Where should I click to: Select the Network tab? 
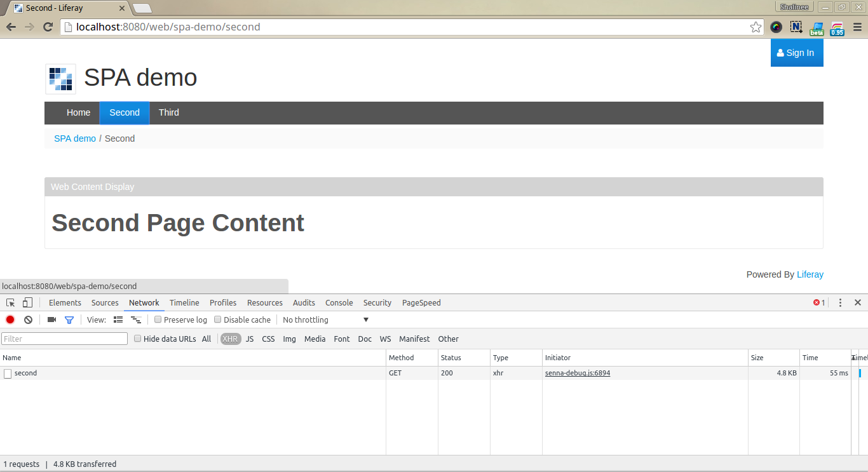pyautogui.click(x=144, y=302)
